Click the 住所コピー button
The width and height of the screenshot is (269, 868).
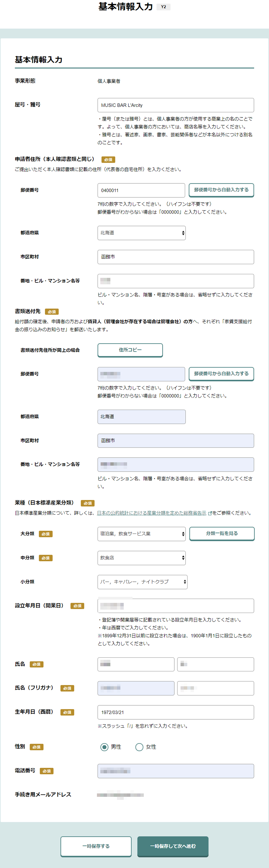click(130, 350)
